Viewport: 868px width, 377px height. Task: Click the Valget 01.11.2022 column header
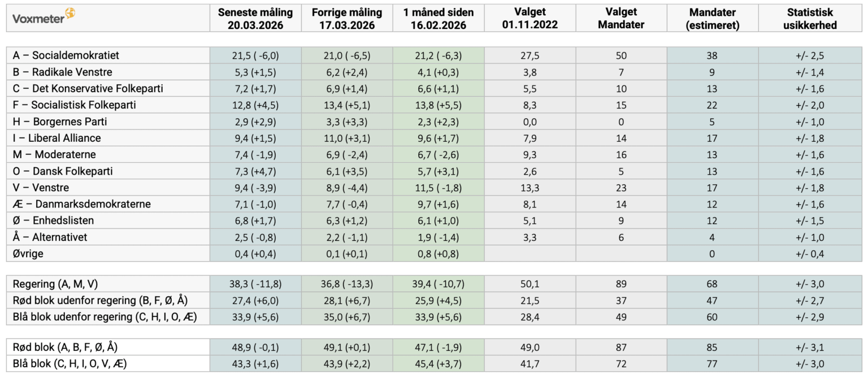tap(530, 19)
